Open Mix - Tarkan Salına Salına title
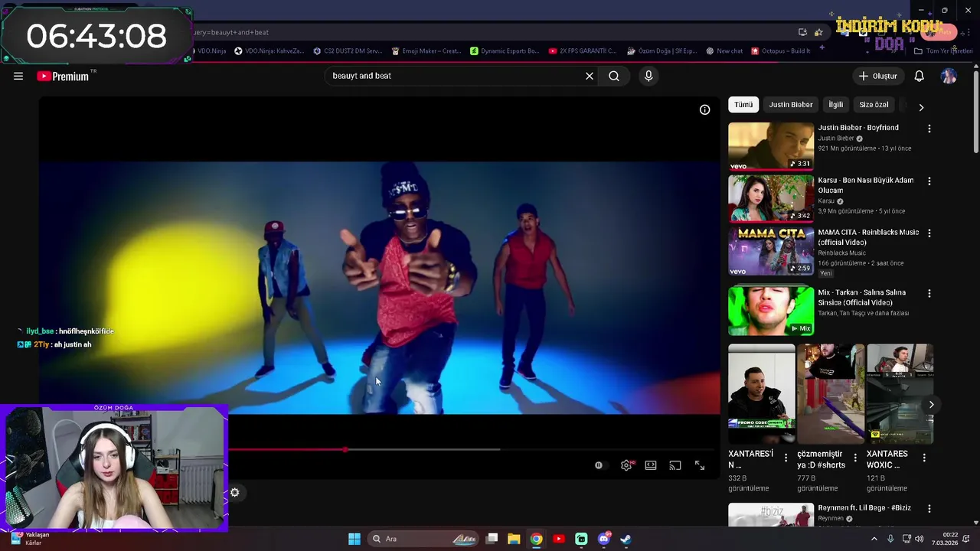Screen dimensions: 980x551 click(x=861, y=298)
